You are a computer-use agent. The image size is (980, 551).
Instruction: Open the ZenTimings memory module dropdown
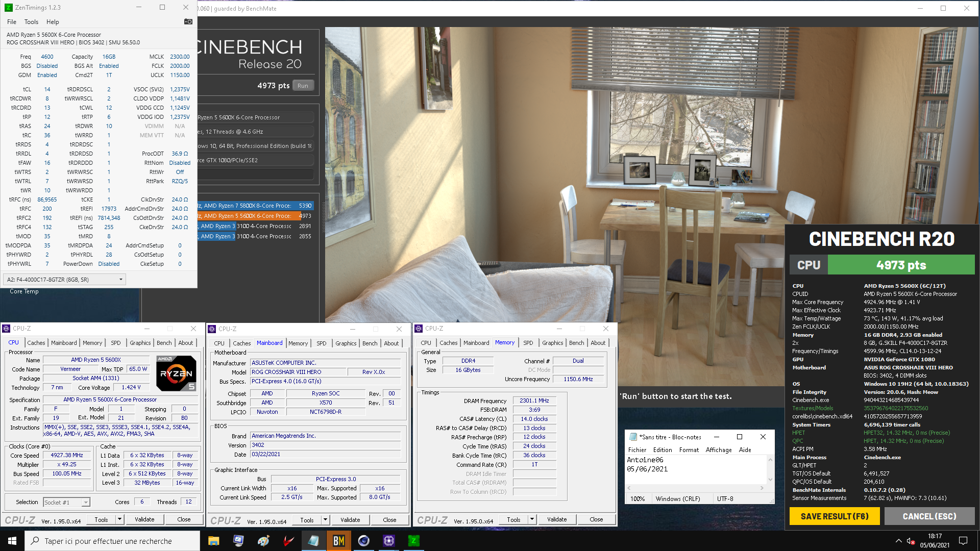click(64, 280)
